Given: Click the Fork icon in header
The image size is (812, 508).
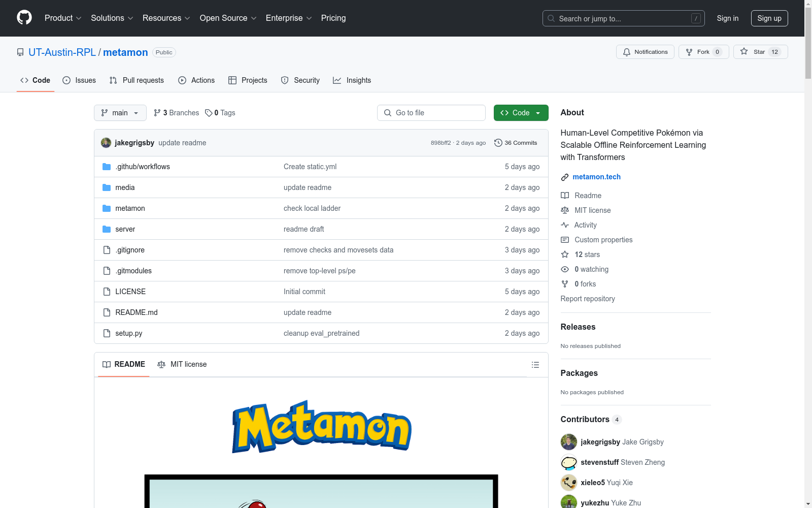Looking at the screenshot, I should [689, 52].
